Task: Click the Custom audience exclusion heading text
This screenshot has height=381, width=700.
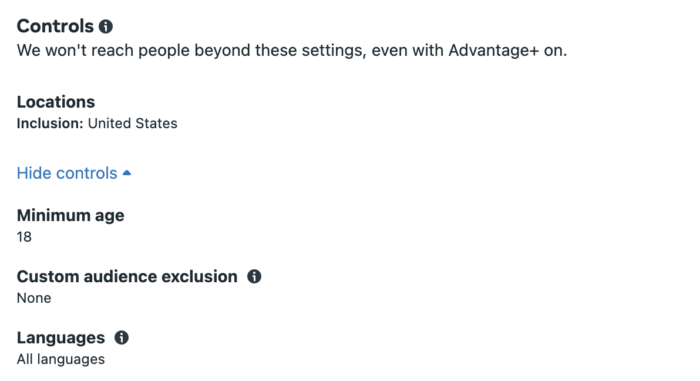Action: pyautogui.click(x=127, y=276)
